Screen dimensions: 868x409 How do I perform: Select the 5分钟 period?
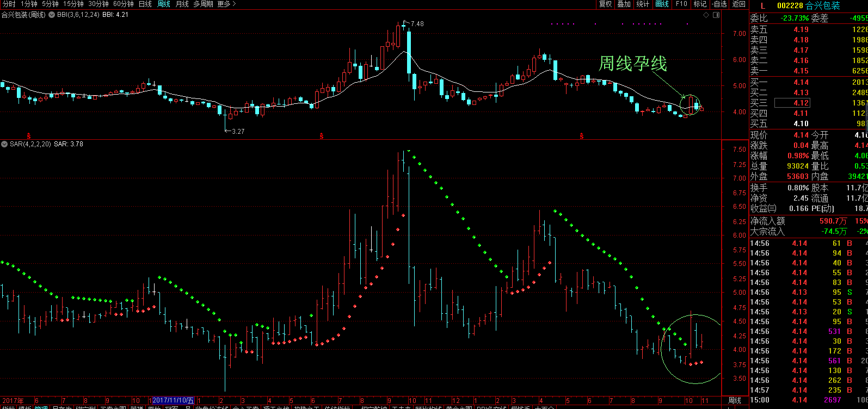tap(50, 4)
